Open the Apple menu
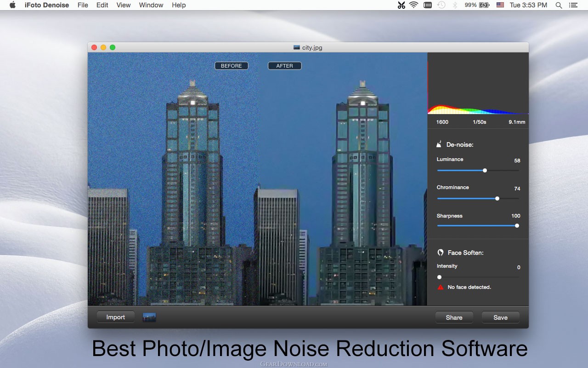Screen dimensions: 588x368 [12, 5]
